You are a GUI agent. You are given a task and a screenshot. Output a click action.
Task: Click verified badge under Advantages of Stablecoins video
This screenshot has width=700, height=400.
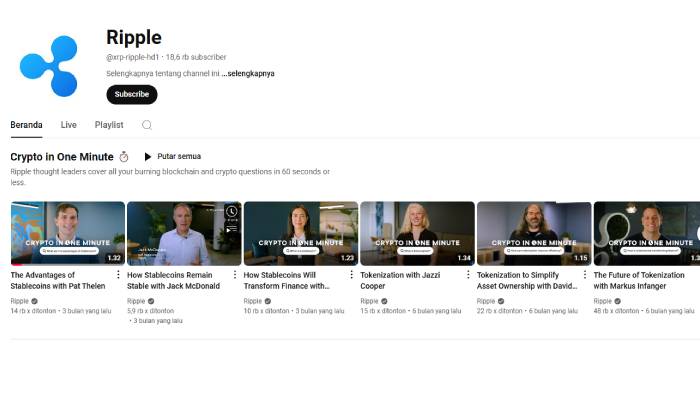pyautogui.click(x=34, y=301)
